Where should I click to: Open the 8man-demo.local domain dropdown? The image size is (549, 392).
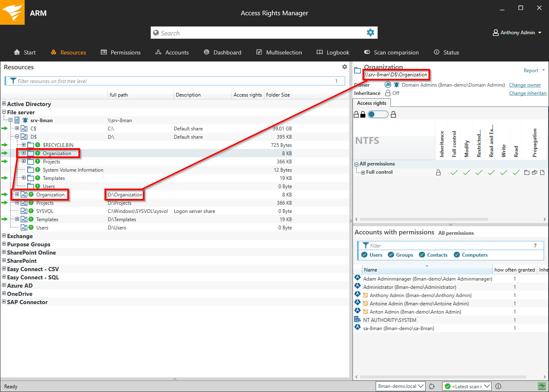[x=400, y=386]
